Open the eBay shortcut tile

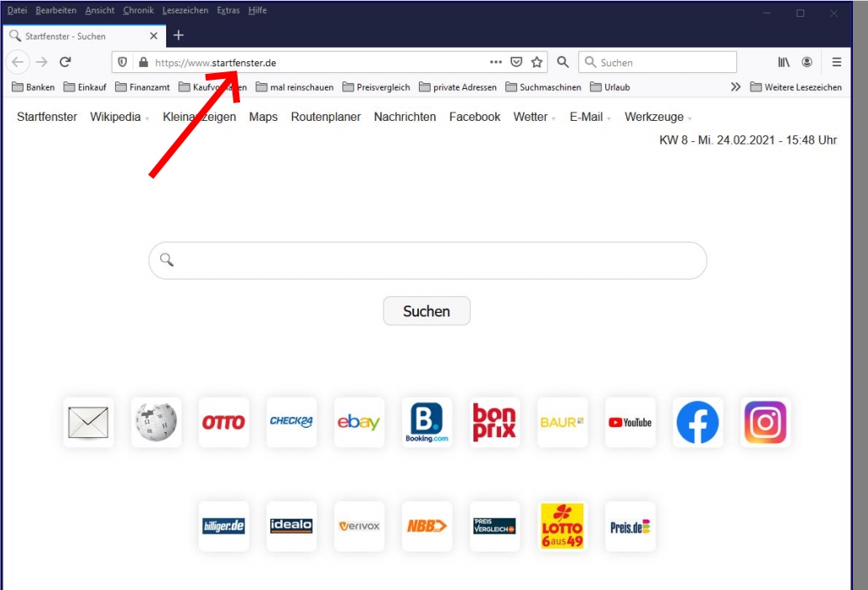click(359, 422)
